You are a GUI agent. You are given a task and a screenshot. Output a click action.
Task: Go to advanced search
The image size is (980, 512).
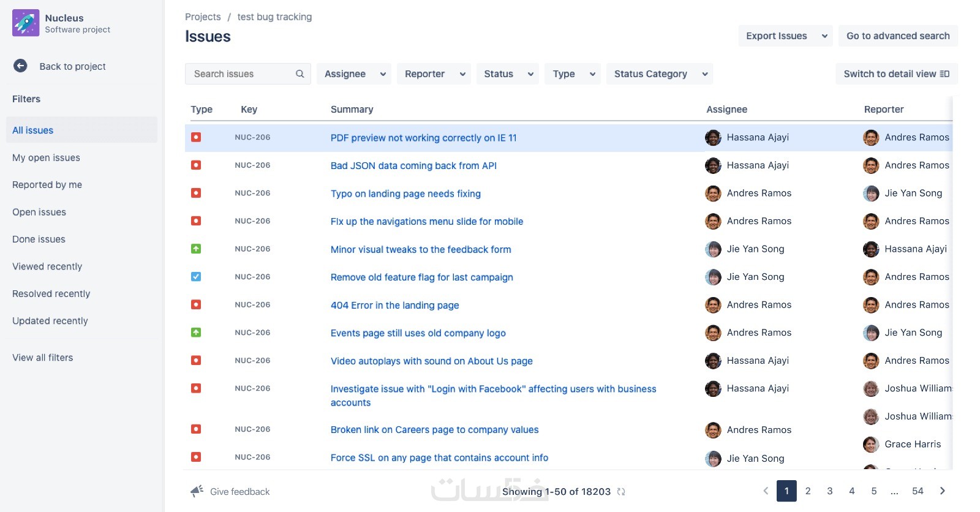898,36
